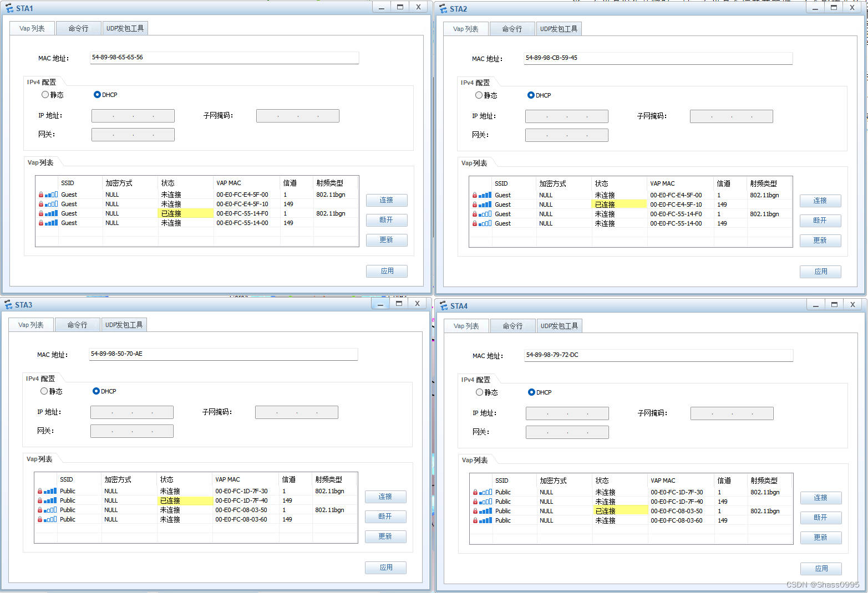868x593 pixels.
Task: Click lock icon of STA2 row 00-E0-FC-E4-5F-10
Action: (x=474, y=205)
